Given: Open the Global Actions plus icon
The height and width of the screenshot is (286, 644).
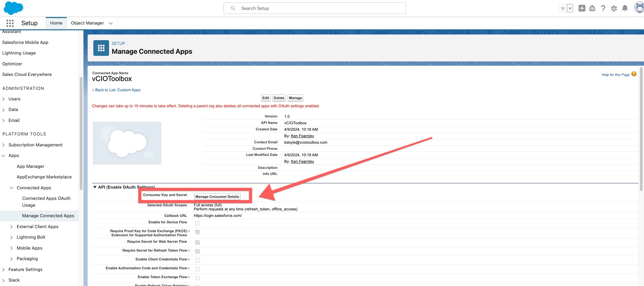Looking at the screenshot, I should [582, 8].
